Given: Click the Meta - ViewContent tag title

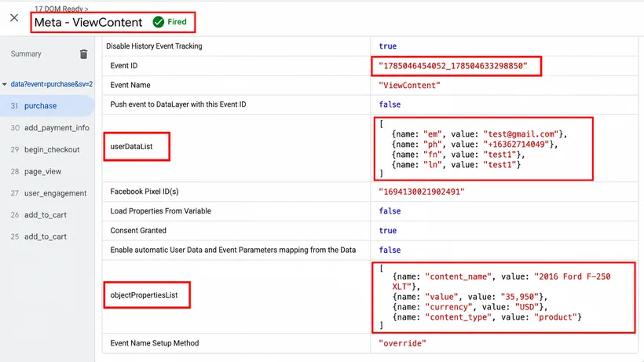Looking at the screenshot, I should [88, 22].
